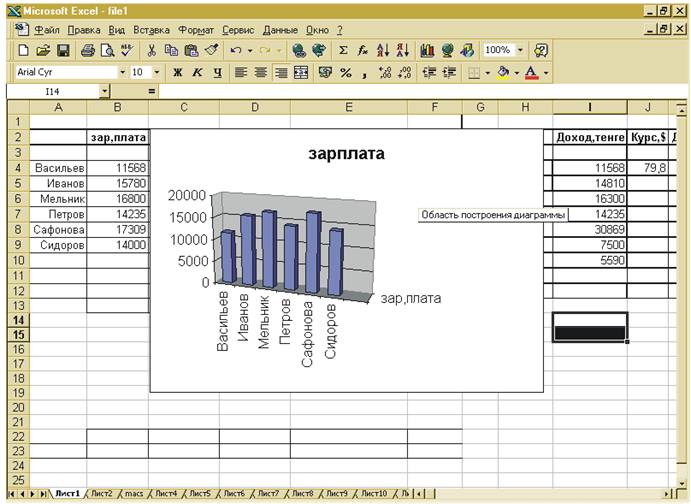Image resolution: width=691 pixels, height=504 pixels.
Task: Select the Format Painter brush
Action: 212,51
